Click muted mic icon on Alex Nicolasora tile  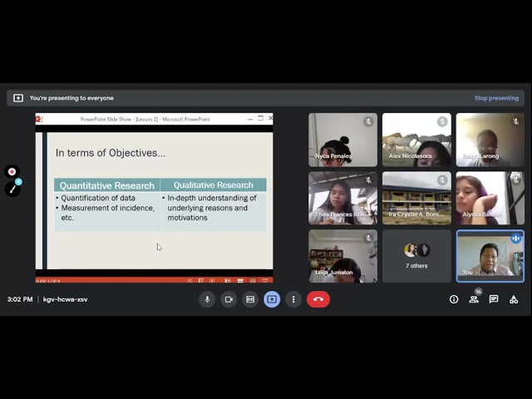(442, 121)
